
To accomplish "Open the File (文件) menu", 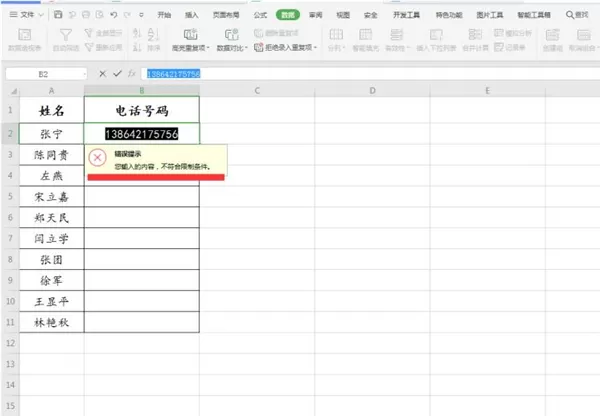I will pyautogui.click(x=26, y=15).
